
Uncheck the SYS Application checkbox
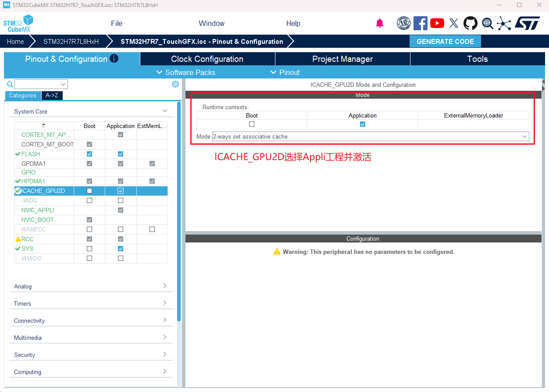(121, 249)
